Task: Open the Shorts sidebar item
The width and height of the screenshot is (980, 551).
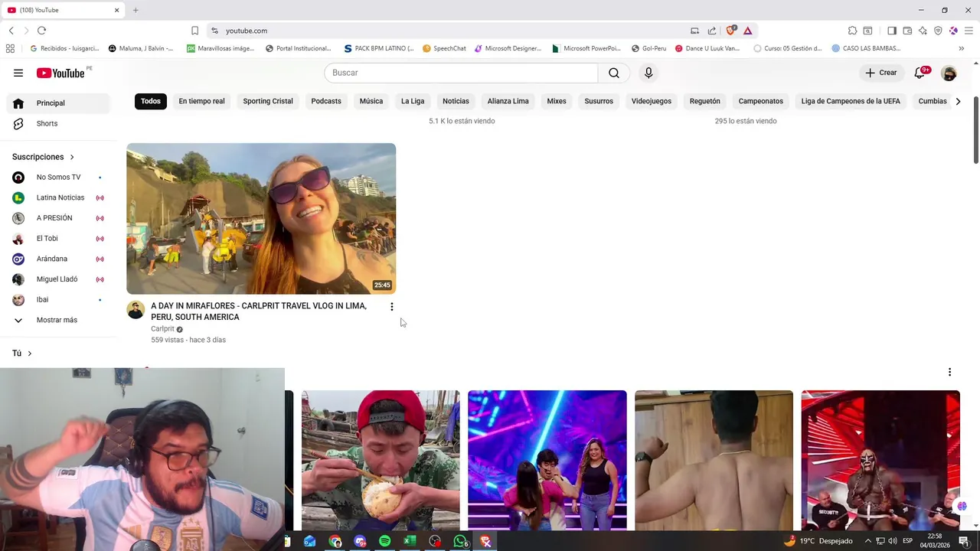Action: (60, 123)
